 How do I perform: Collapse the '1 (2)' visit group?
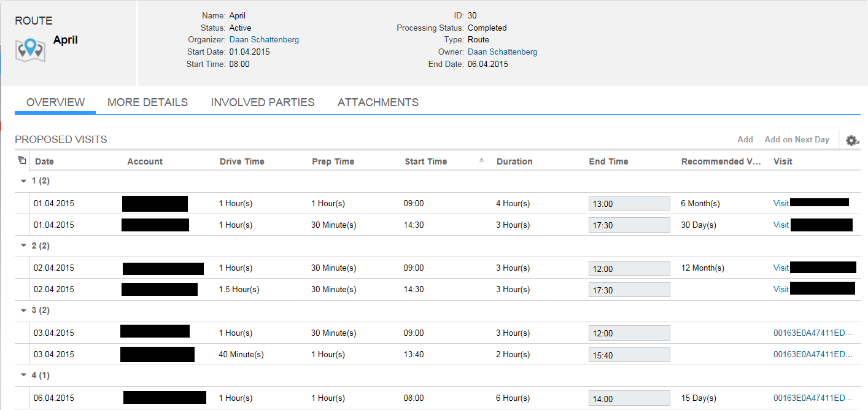[x=24, y=180]
